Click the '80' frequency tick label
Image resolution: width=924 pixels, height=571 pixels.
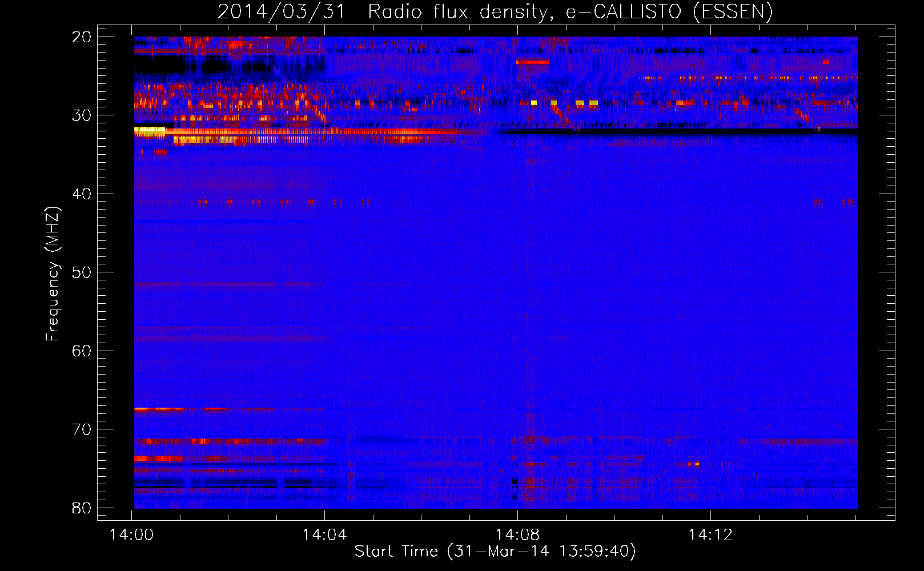pos(82,508)
